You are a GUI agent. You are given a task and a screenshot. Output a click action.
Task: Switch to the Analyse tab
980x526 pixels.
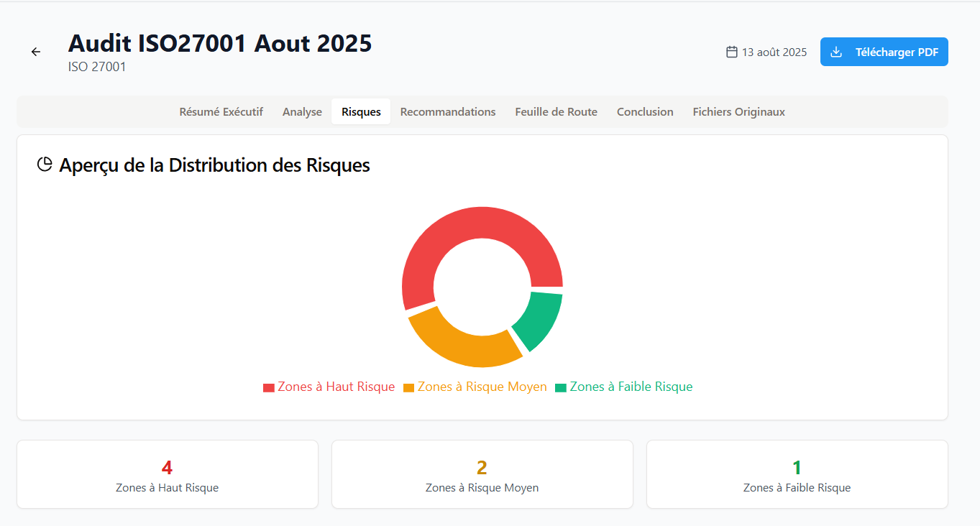tap(302, 111)
